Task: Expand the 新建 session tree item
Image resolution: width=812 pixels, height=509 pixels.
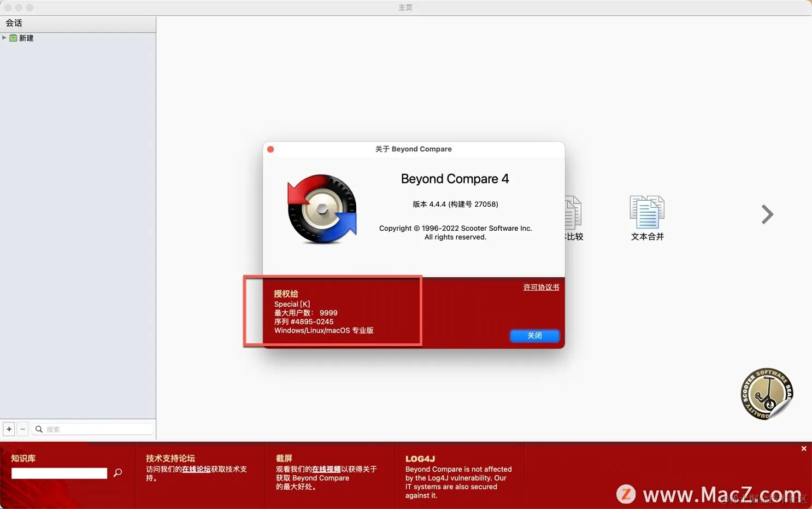Action: (4, 38)
